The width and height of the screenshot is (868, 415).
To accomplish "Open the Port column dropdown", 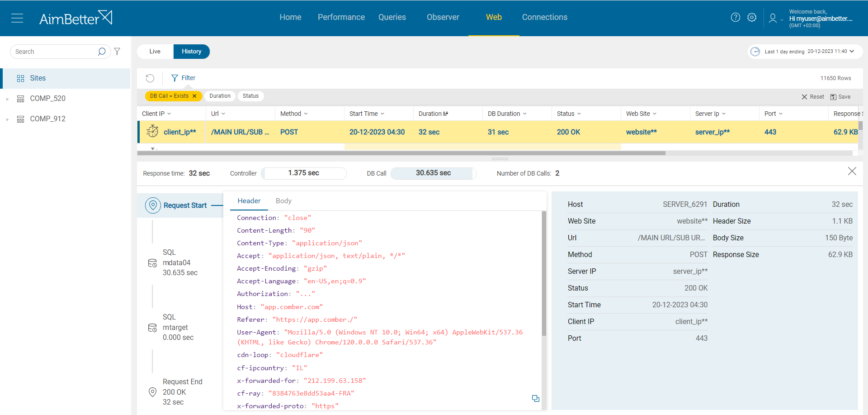I will 781,114.
